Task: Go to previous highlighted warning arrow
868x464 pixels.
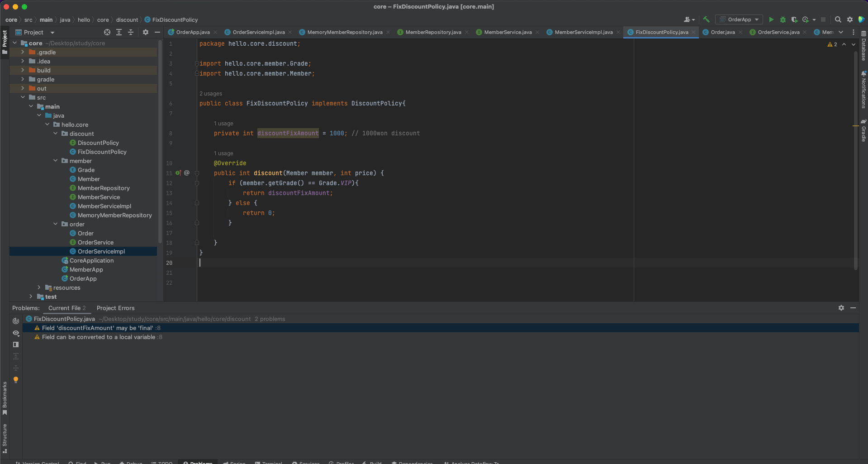Action: (844, 44)
